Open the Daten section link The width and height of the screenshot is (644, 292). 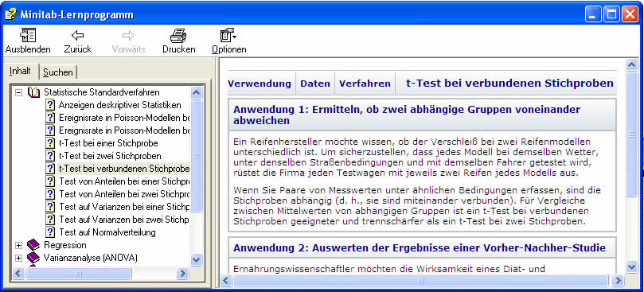pos(315,84)
